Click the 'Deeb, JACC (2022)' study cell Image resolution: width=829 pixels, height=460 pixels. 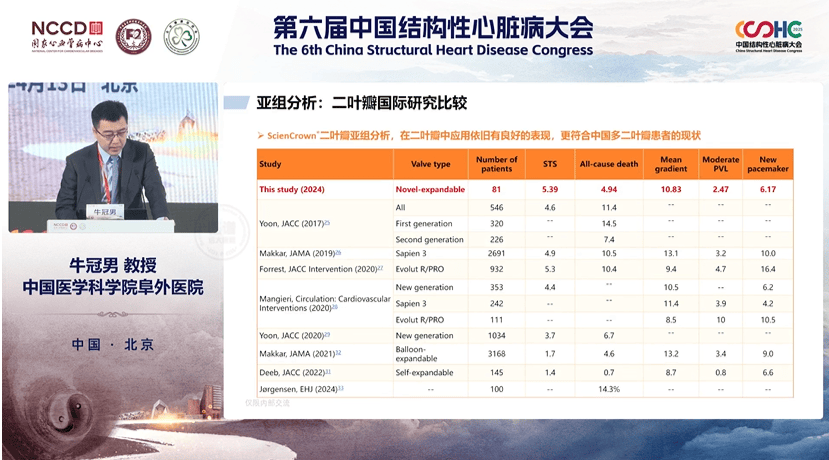pyautogui.click(x=295, y=373)
